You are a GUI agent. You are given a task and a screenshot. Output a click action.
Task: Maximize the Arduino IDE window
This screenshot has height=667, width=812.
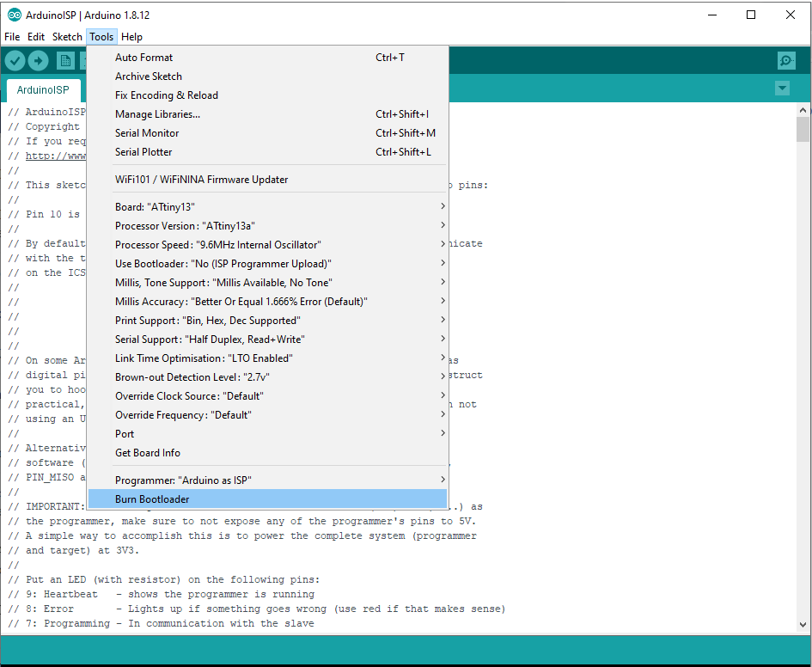coord(751,15)
